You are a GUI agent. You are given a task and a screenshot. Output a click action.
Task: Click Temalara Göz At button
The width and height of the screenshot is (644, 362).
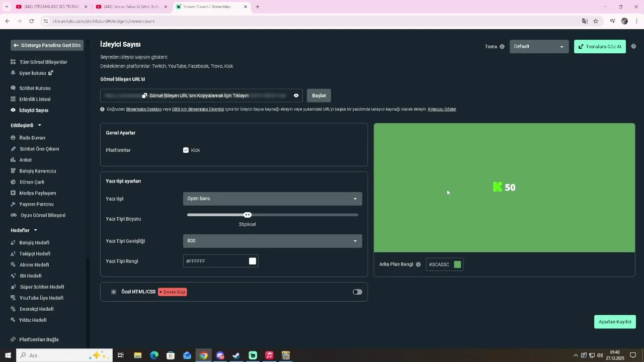click(600, 47)
